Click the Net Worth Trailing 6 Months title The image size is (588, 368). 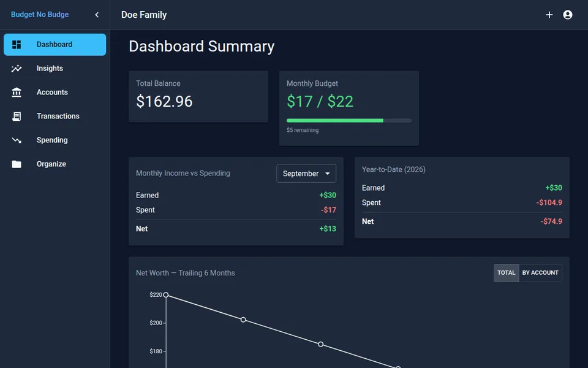[x=185, y=273]
